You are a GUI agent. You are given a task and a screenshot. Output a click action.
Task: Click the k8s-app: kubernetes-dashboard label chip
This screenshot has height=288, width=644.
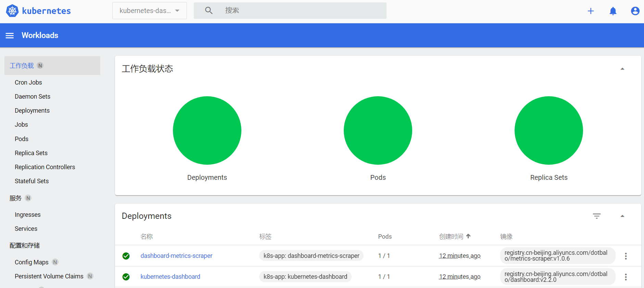305,277
